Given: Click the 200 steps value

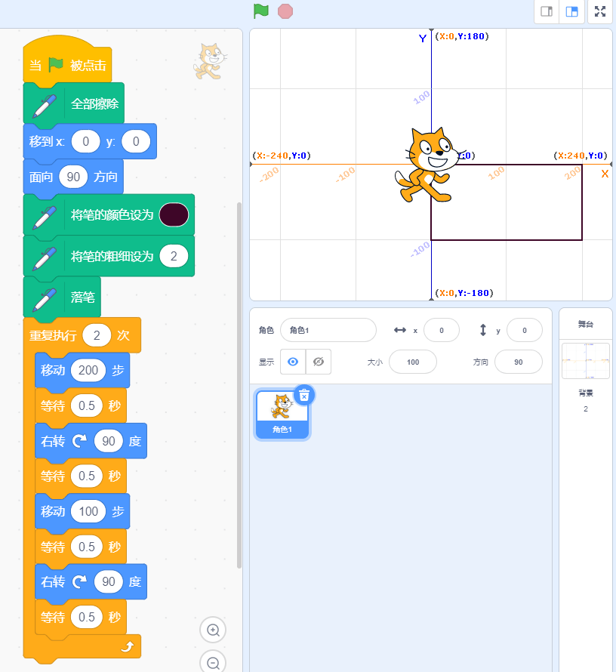Looking at the screenshot, I should tap(88, 370).
